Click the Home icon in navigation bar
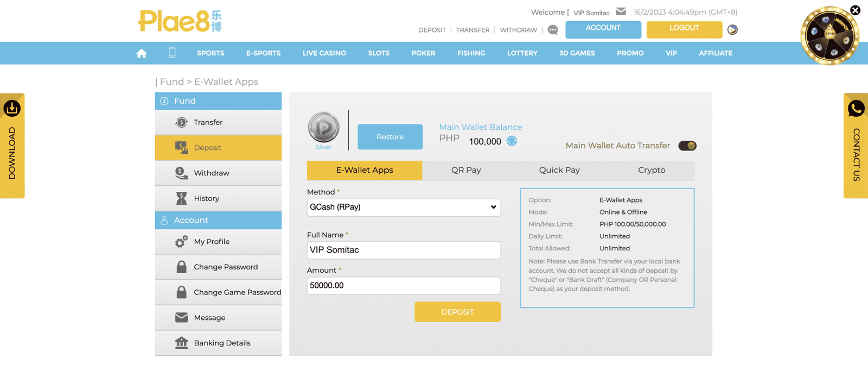This screenshot has width=868, height=371. 142,53
